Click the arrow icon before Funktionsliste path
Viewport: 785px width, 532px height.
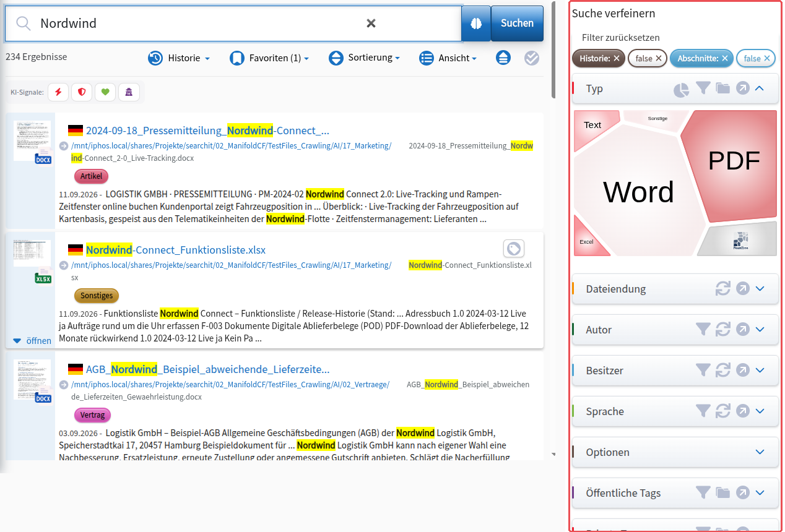pos(64,265)
